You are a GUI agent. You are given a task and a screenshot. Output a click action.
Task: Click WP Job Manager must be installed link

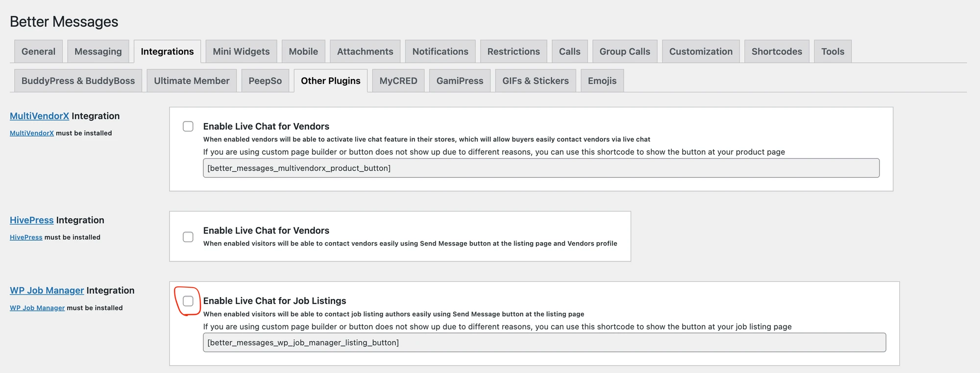pos(37,308)
